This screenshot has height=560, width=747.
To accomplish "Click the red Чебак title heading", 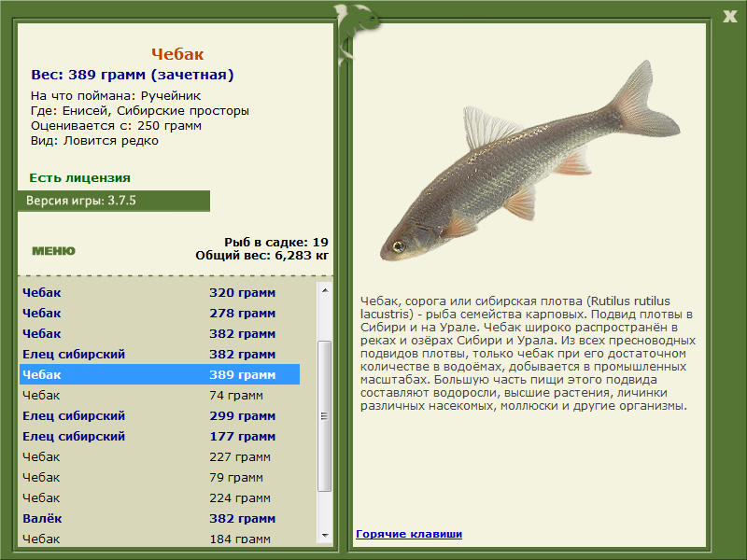I will (177, 54).
